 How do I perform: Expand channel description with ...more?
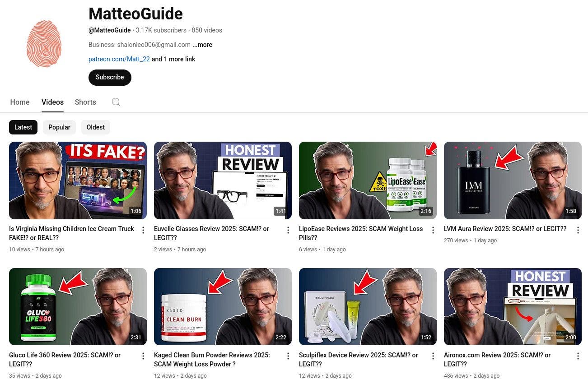coord(202,45)
